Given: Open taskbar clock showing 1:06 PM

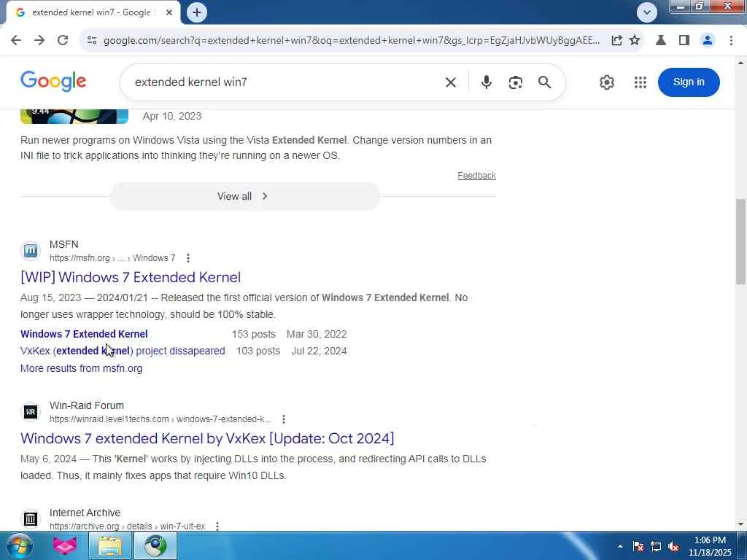Looking at the screenshot, I should [710, 546].
